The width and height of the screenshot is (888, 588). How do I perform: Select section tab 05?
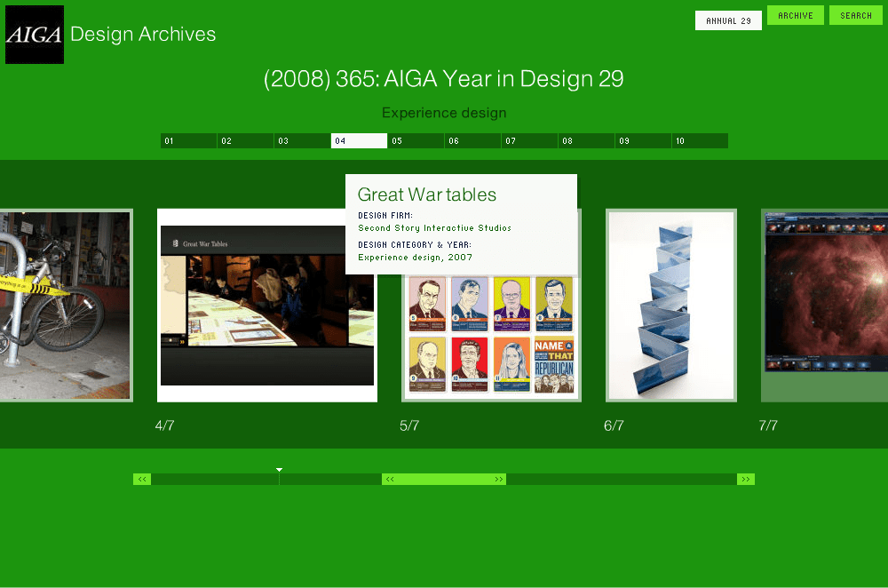(x=416, y=140)
